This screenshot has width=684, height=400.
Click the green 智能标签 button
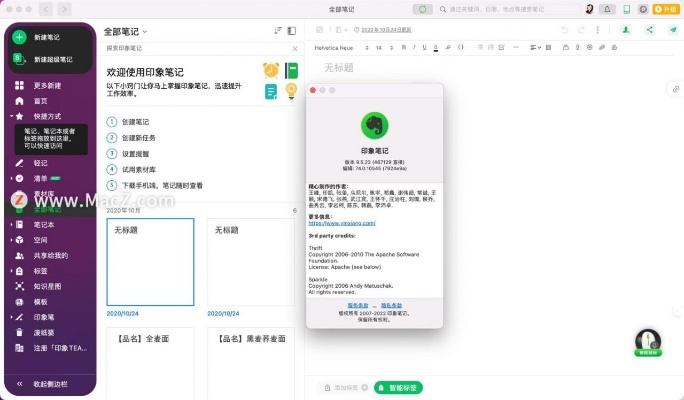[398, 387]
